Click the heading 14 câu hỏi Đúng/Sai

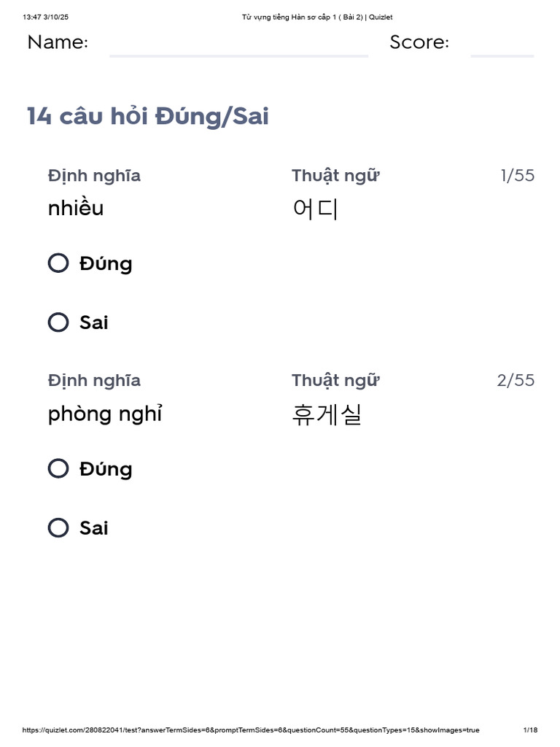(148, 116)
